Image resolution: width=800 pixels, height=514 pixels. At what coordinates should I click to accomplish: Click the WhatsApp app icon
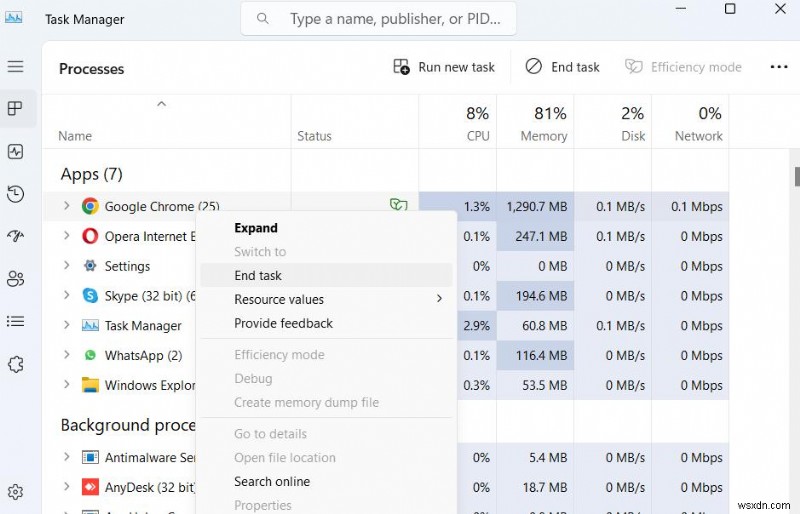point(90,355)
